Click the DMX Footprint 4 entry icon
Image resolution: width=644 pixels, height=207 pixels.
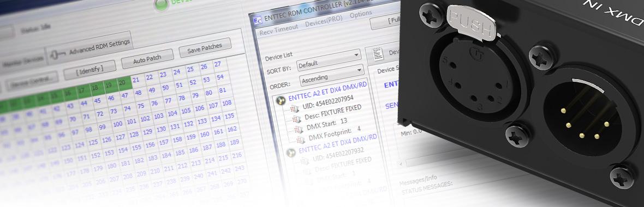[301, 141]
